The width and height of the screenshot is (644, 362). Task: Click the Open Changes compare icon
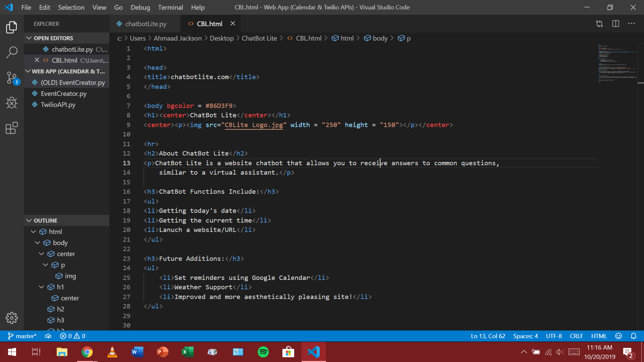(599, 24)
